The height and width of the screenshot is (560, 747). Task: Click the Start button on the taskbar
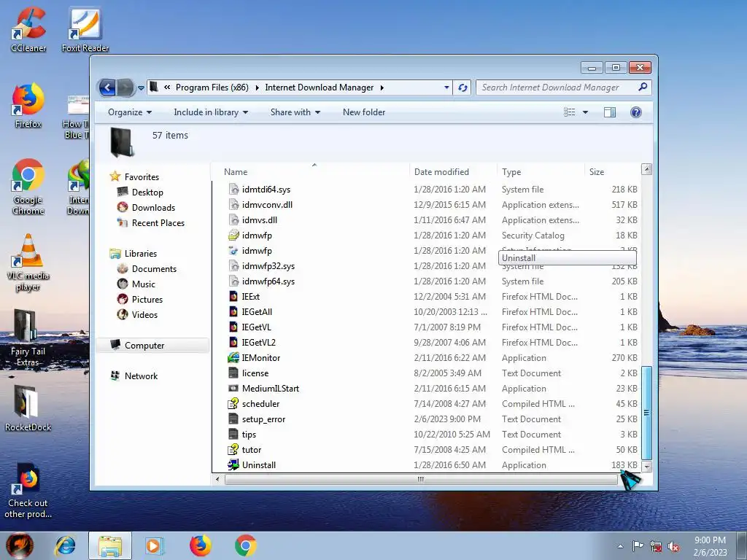[x=20, y=545]
